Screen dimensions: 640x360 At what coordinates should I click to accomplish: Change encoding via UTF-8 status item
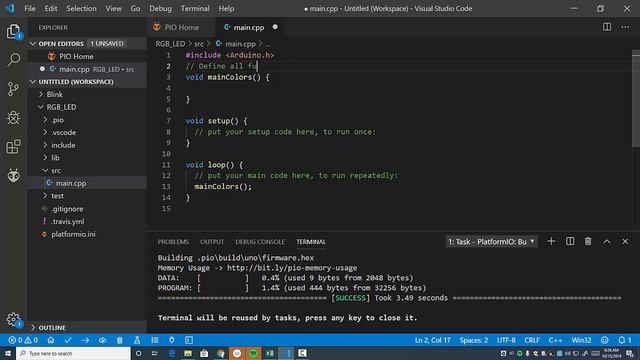tap(506, 340)
